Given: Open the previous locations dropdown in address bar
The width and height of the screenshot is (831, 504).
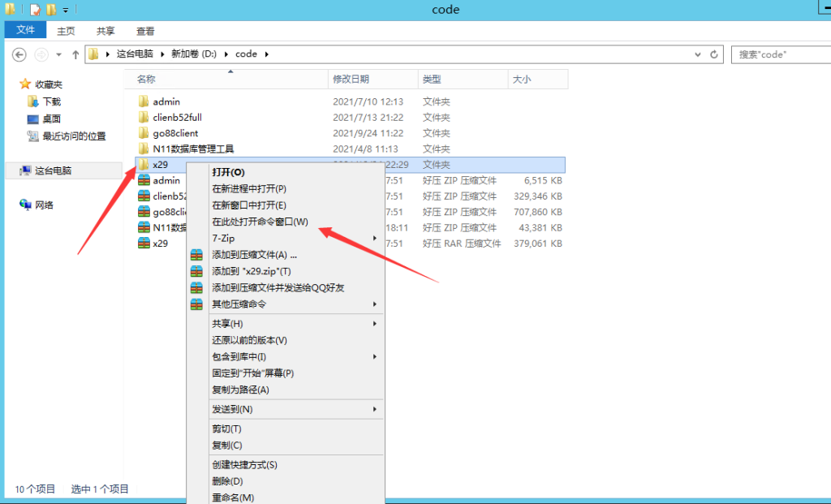Looking at the screenshot, I should point(696,54).
